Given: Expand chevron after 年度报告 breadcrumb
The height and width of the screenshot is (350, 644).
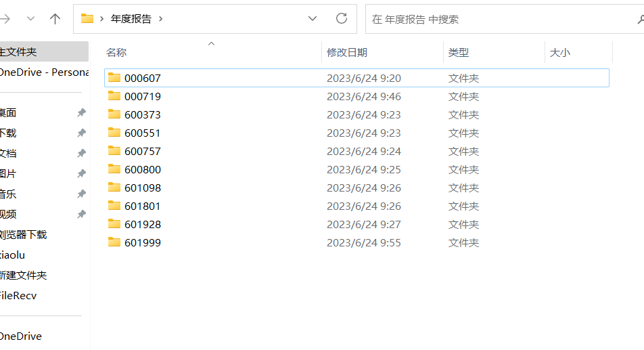Looking at the screenshot, I should tap(160, 19).
